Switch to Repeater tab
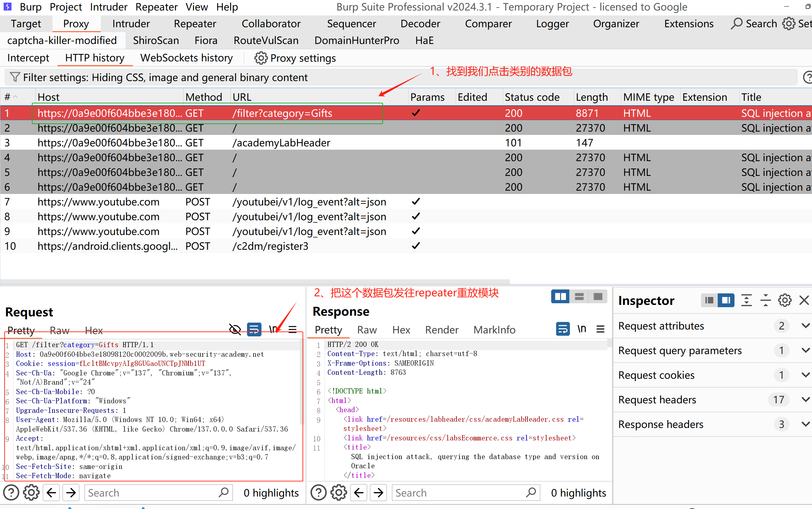812x509 pixels. point(195,24)
